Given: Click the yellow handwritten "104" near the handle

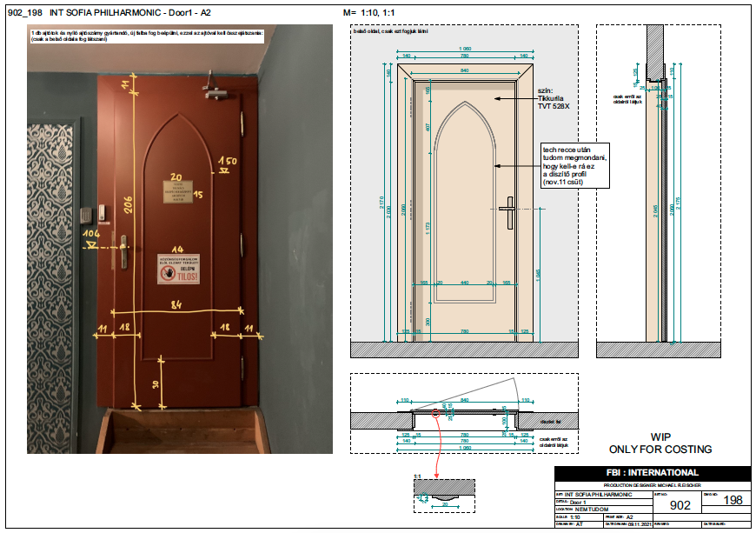Looking at the screenshot, I should (x=91, y=234).
